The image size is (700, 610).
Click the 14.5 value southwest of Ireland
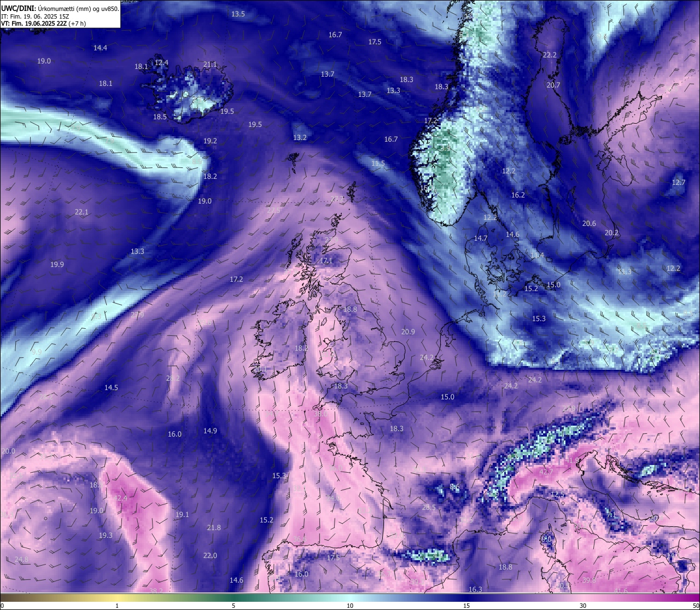[111, 387]
